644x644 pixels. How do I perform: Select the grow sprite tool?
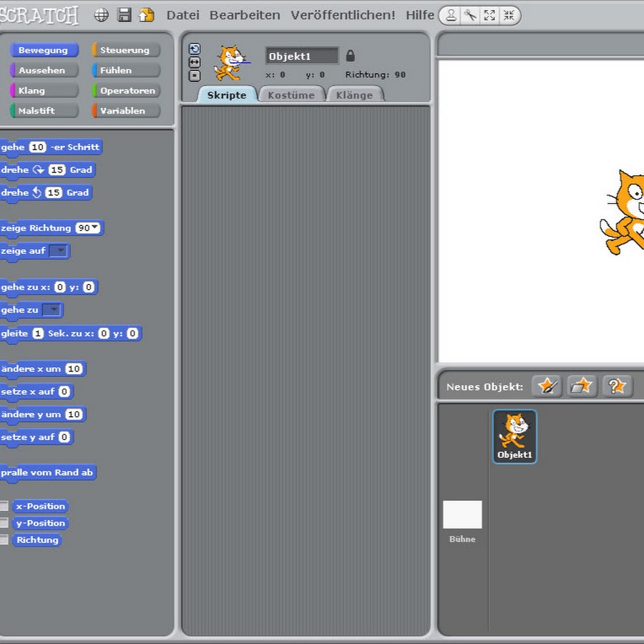[x=489, y=15]
